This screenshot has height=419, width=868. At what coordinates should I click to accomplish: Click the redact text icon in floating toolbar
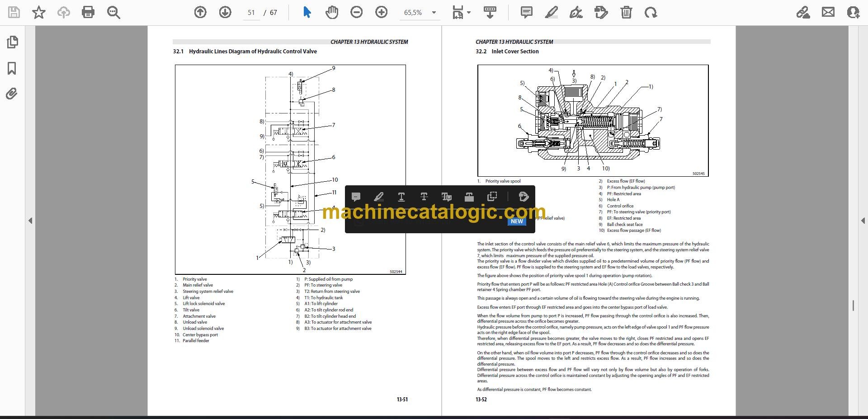coord(469,197)
